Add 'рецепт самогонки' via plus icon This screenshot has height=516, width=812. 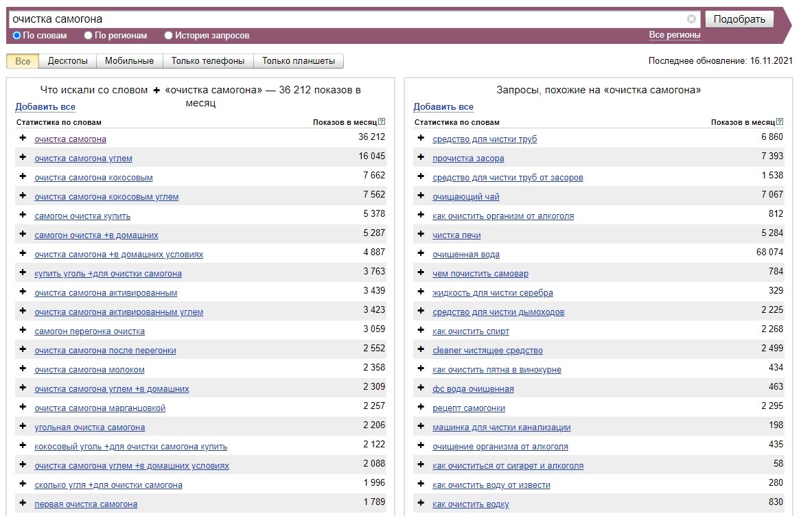tap(421, 406)
